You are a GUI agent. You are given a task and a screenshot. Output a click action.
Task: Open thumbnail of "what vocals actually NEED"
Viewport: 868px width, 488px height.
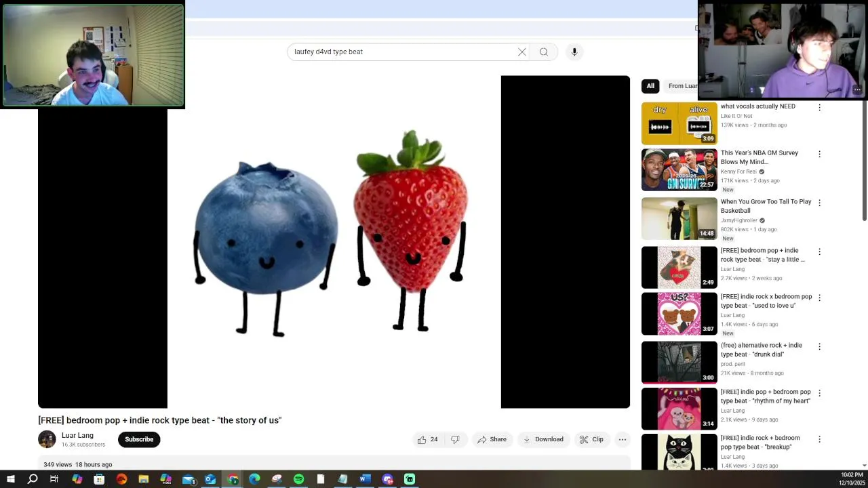[679, 123]
